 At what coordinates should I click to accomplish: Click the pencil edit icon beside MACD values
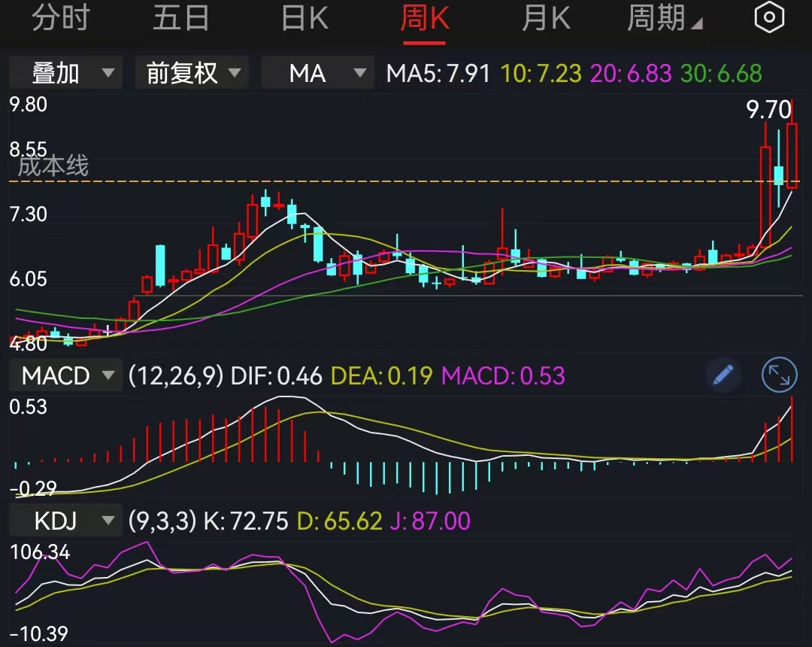(723, 375)
